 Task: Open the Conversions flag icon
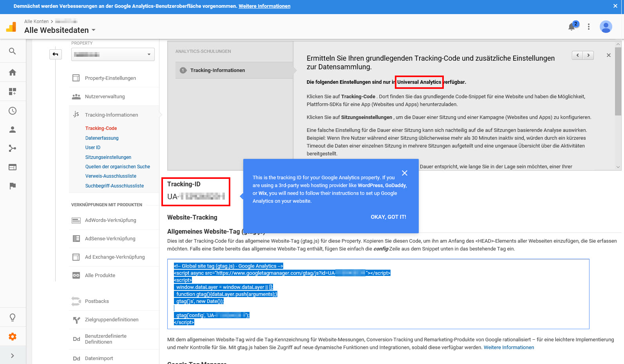point(13,186)
